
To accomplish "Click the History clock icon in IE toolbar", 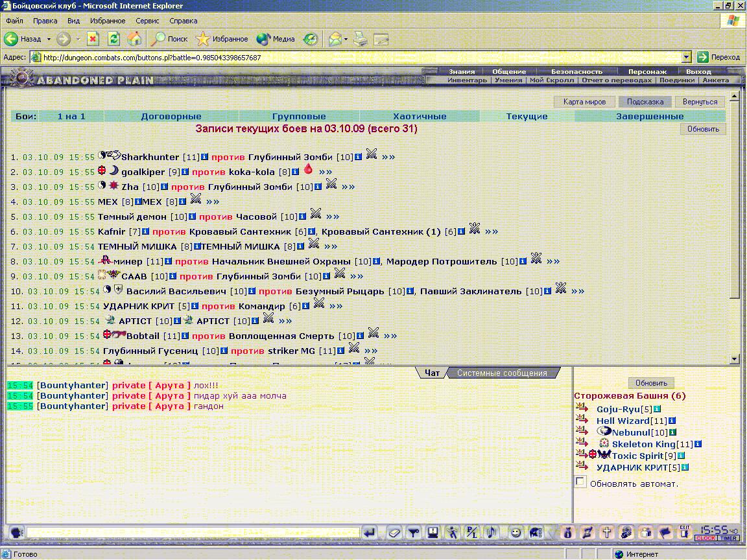I will click(311, 39).
